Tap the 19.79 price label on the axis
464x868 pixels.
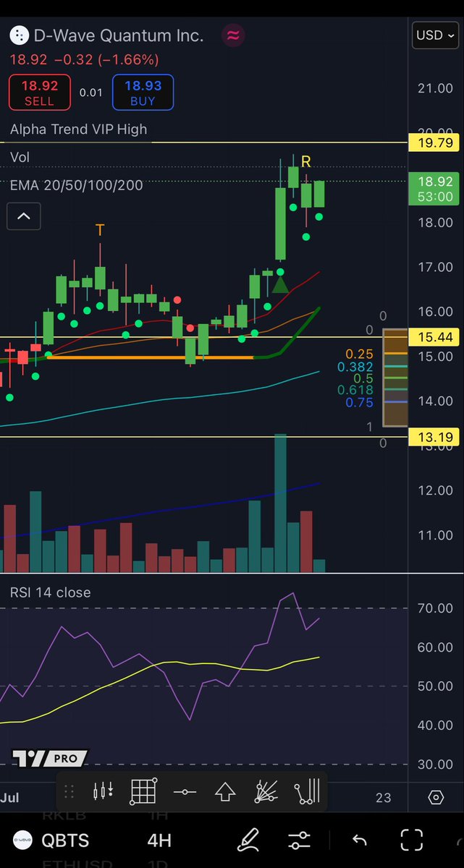(x=434, y=142)
